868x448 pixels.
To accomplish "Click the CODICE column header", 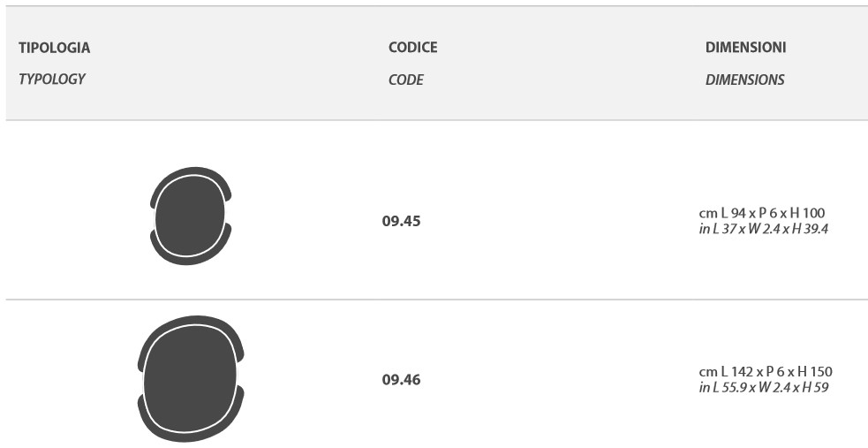I will tap(412, 48).
